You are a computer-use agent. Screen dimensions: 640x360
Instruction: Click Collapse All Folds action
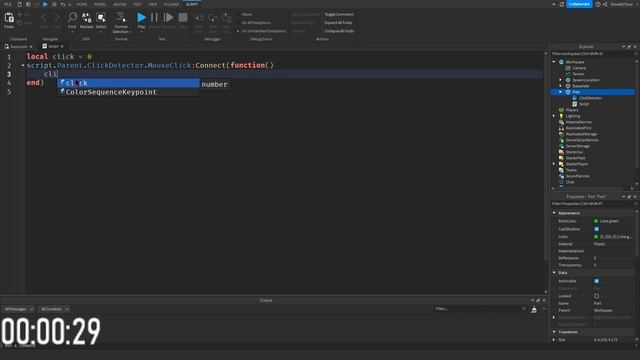coord(339,31)
